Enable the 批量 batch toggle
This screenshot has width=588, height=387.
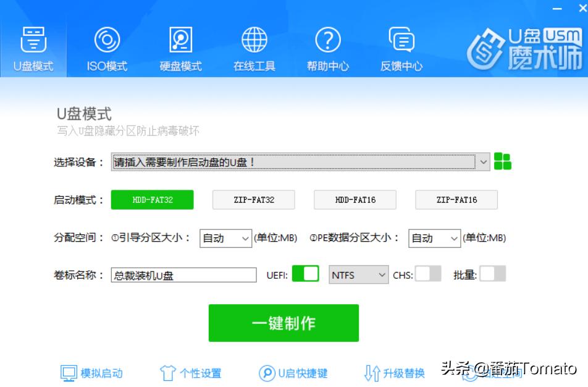[491, 273]
